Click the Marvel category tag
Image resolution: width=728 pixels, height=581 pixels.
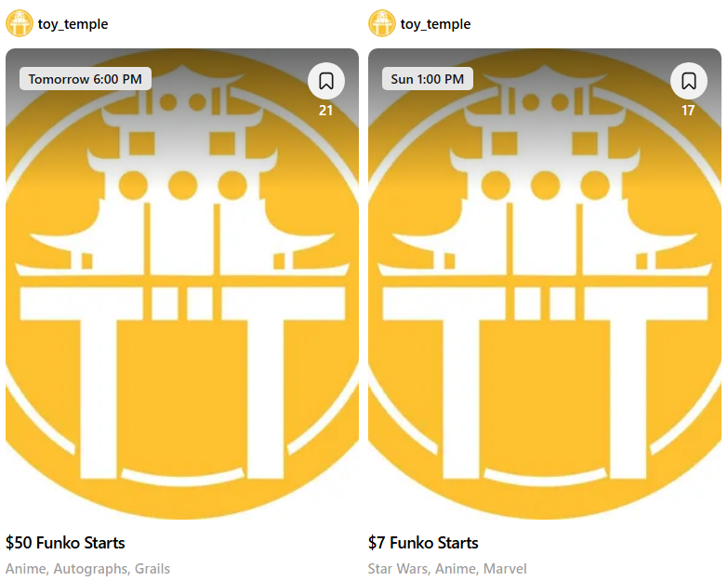click(x=505, y=569)
